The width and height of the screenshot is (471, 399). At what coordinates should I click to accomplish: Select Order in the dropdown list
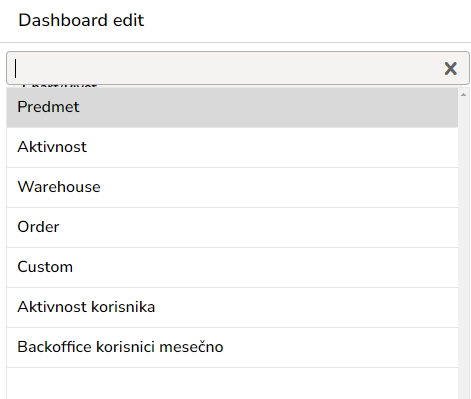(x=232, y=227)
